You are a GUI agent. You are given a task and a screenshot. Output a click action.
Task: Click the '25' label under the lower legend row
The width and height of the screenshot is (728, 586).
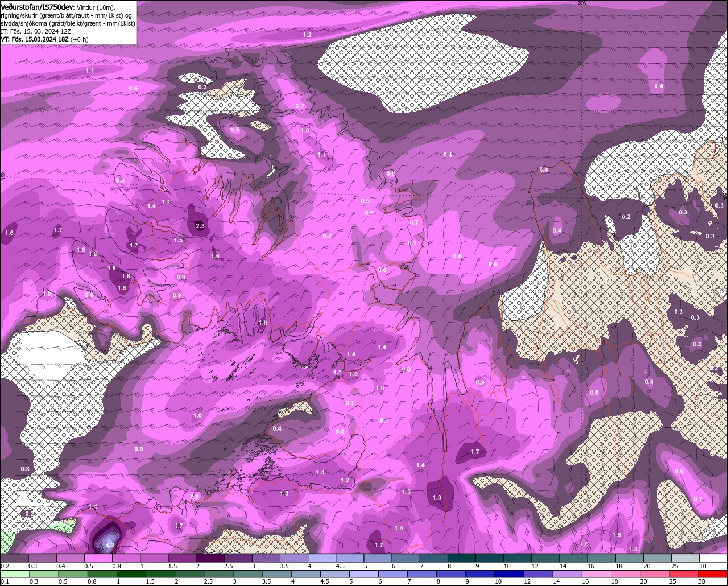(x=673, y=581)
